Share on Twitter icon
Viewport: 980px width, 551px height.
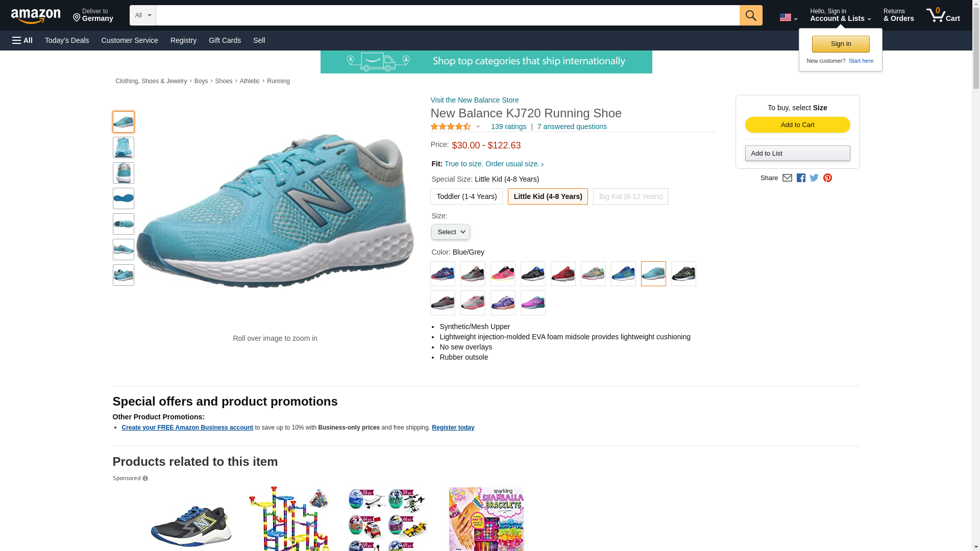pos(814,178)
